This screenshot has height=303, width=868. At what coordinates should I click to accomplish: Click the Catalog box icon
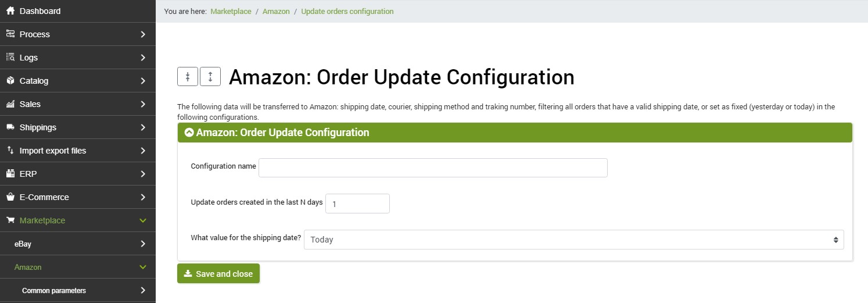(x=10, y=81)
